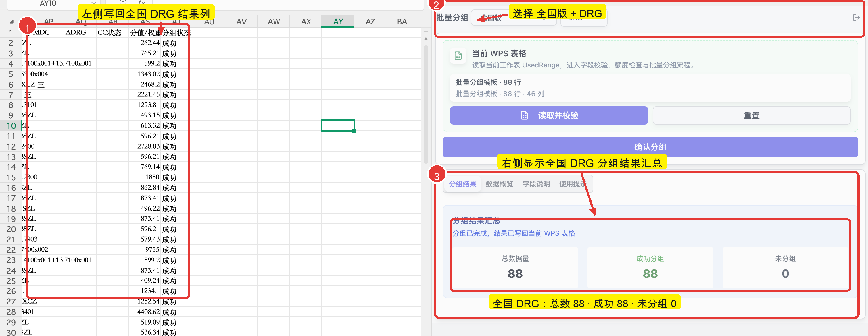Click the cell with value 579.43

click(145, 240)
